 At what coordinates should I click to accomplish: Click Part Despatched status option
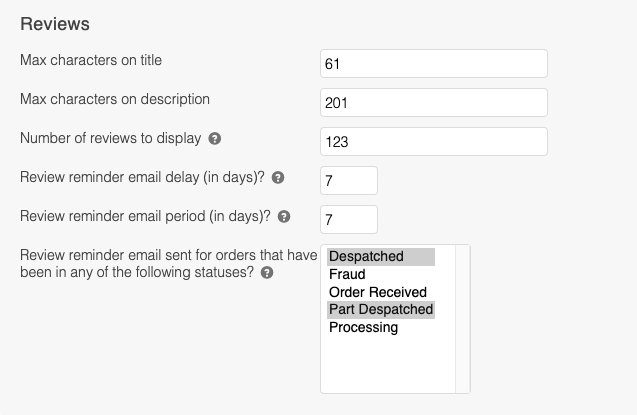click(x=381, y=309)
